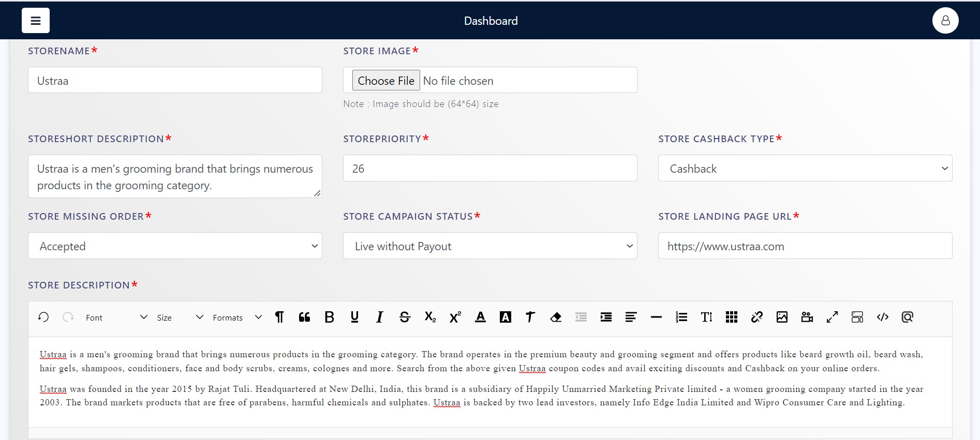Click the Choose File button
This screenshot has height=440, width=980.
[x=386, y=81]
